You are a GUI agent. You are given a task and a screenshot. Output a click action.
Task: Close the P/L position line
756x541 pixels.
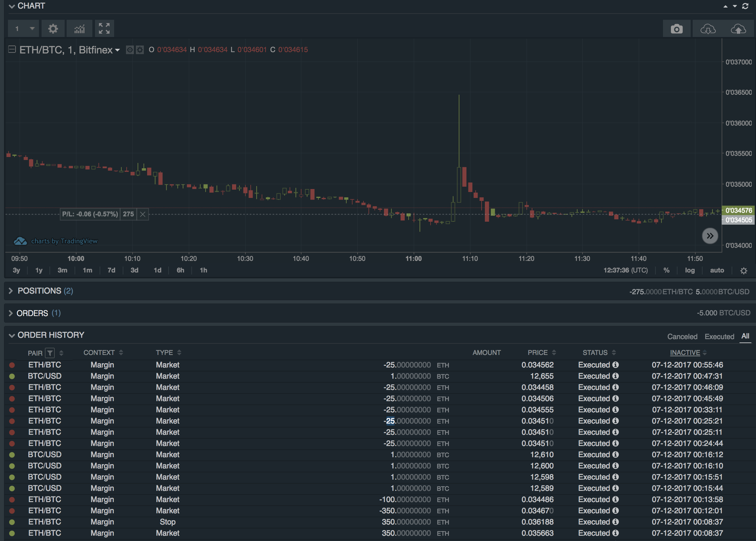click(x=142, y=214)
